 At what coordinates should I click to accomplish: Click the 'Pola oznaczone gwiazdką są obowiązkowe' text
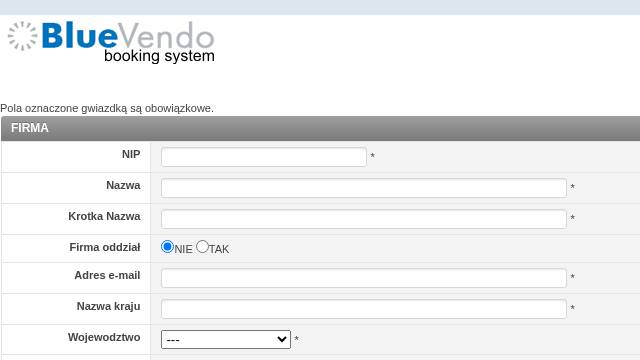click(107, 108)
